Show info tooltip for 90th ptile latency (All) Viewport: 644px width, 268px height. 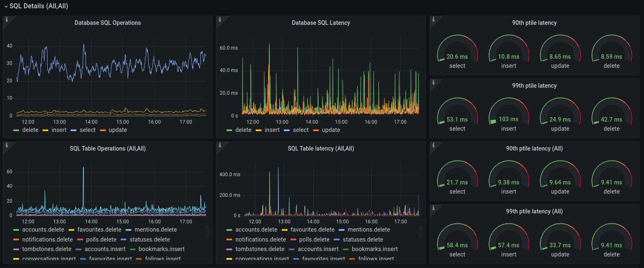433,145
